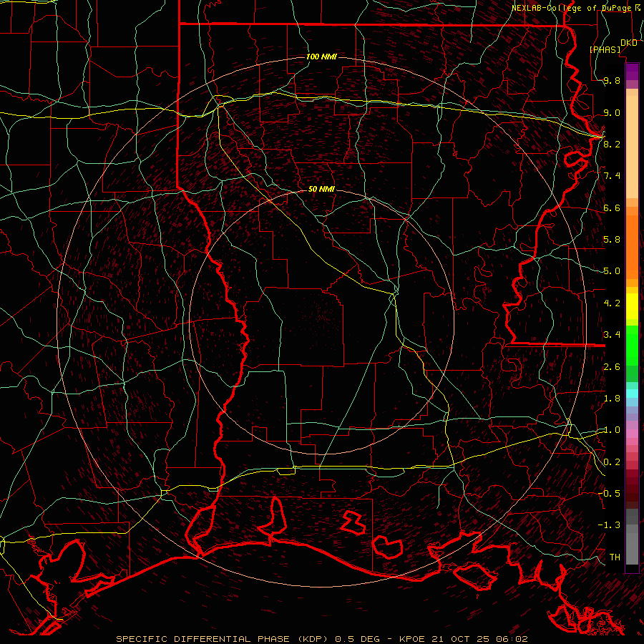Select the 2.6 legend value
Viewport: 644px width, 644px height.
click(612, 367)
